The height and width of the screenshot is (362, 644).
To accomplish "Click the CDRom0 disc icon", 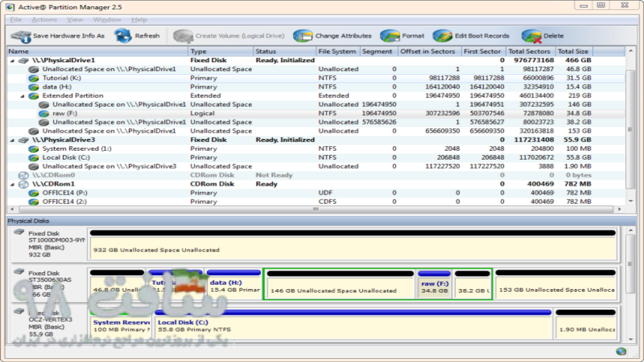I will pyautogui.click(x=24, y=175).
